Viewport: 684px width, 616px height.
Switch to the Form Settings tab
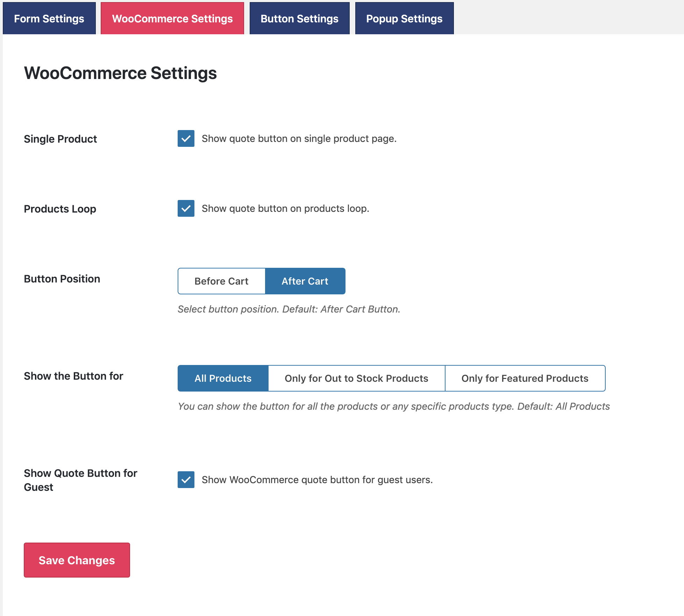pyautogui.click(x=49, y=19)
